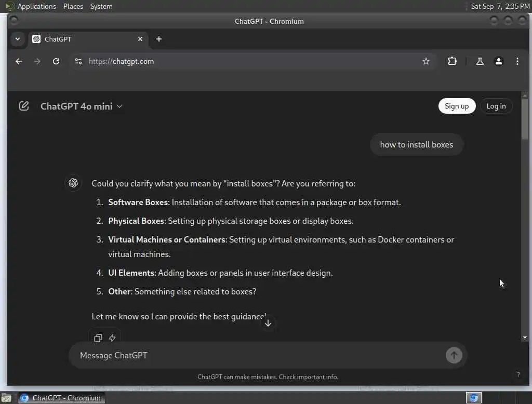Click the show desktop icon in bottom panel
This screenshot has width=532, height=404.
point(6,398)
